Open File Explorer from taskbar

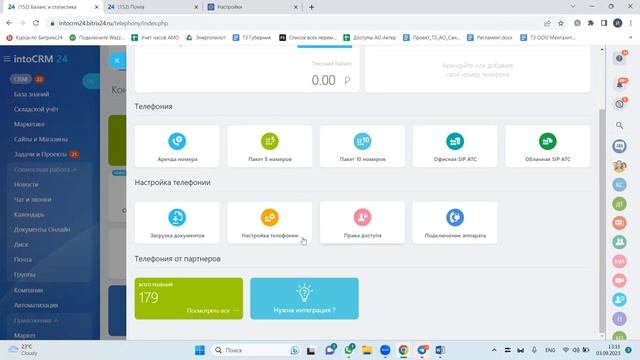coord(367,350)
